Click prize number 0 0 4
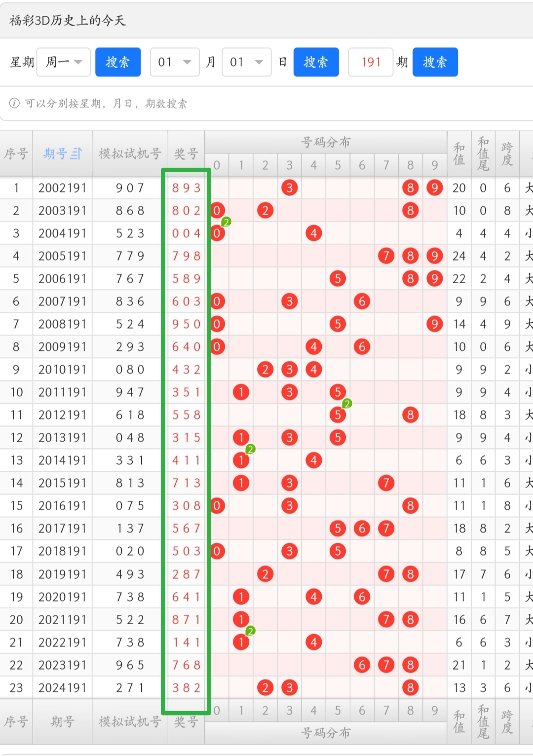This screenshot has width=533, height=756. coord(186,233)
